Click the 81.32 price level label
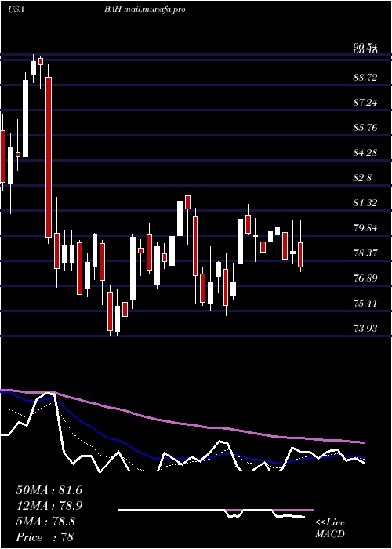392x549 pixels. coord(365,202)
